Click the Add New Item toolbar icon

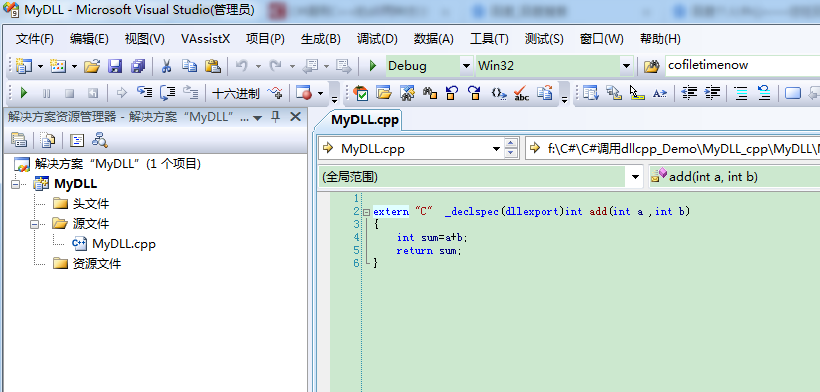click(58, 66)
